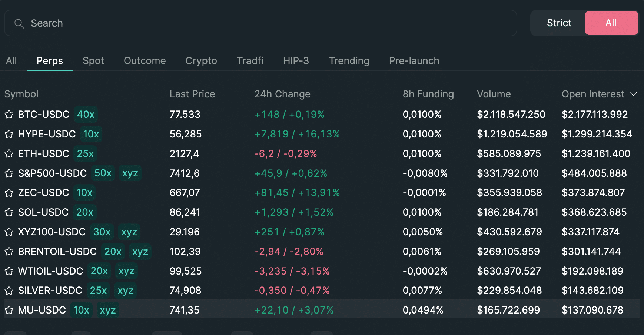Sort markets by 24h Change header
This screenshot has width=644, height=335.
click(x=282, y=94)
